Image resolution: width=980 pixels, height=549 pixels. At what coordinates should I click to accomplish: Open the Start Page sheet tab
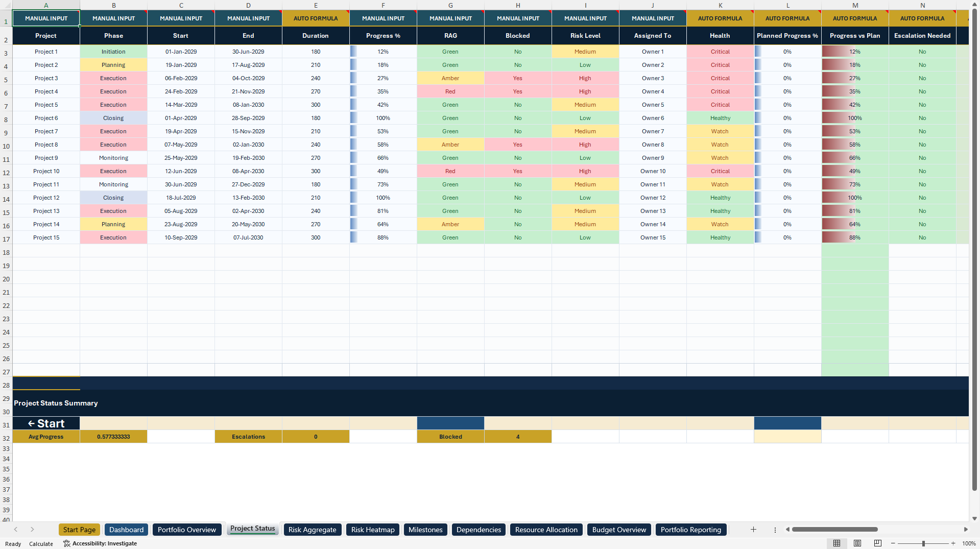(79, 530)
